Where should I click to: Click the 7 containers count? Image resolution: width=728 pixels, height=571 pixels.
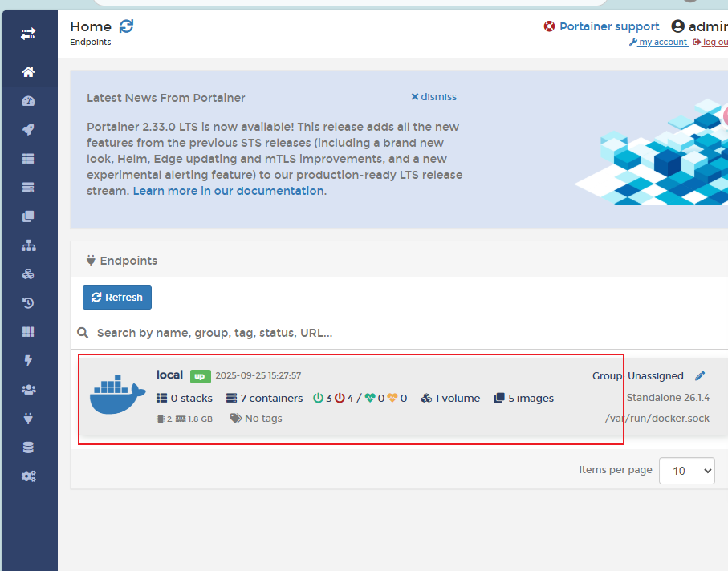[265, 398]
